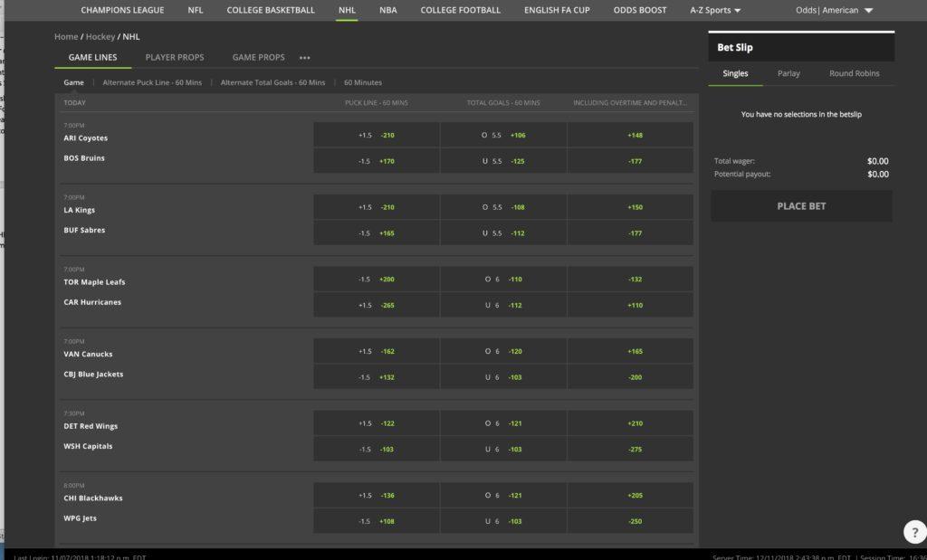Open the help question mark icon
Image resolution: width=927 pixels, height=560 pixels.
point(914,531)
